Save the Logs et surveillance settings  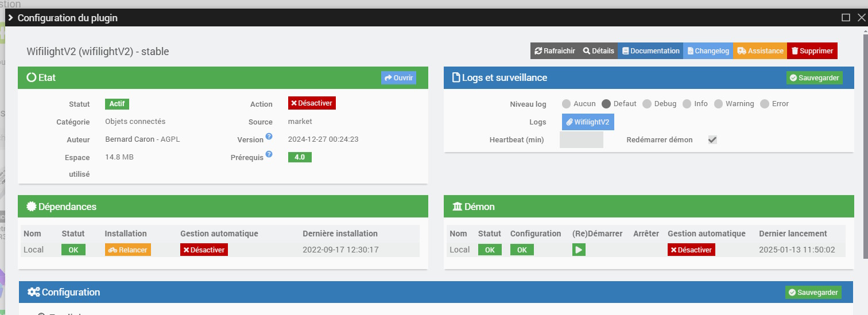click(814, 78)
